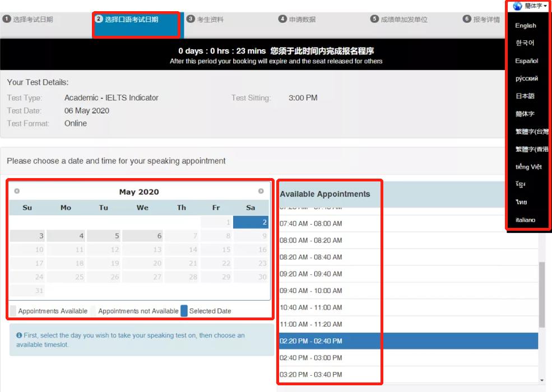Viewport: 552px width, 392px height.
Task: Pick the 11:00 AM - 11:20 AM timeslot
Action: click(x=310, y=324)
